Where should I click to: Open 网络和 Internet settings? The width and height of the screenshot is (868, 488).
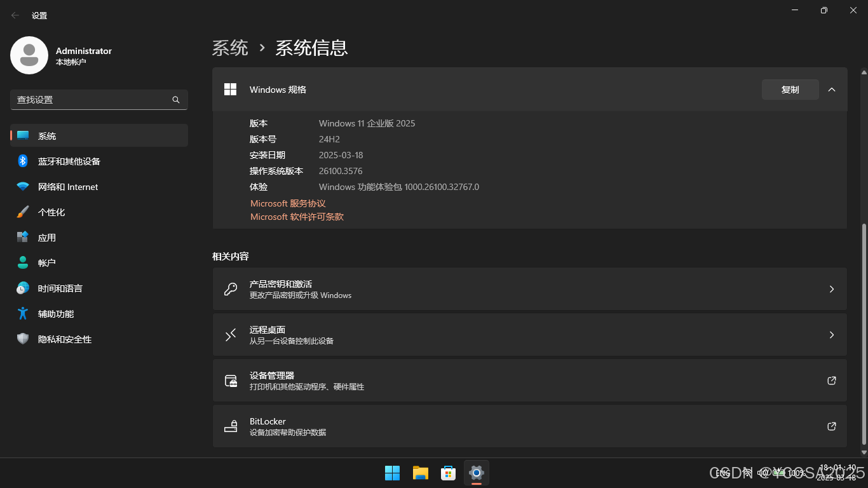click(99, 187)
